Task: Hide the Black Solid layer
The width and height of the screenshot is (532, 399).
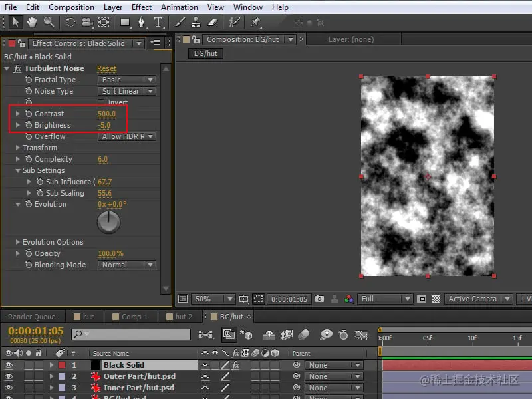Action: coord(9,365)
